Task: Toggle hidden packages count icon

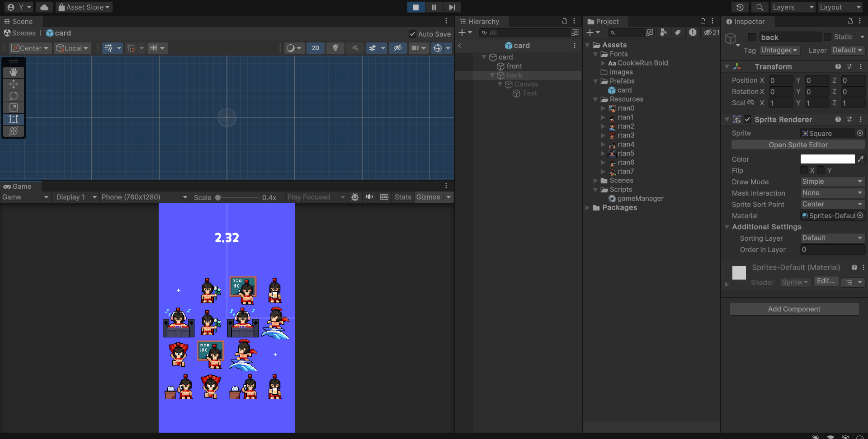Action: [711, 33]
